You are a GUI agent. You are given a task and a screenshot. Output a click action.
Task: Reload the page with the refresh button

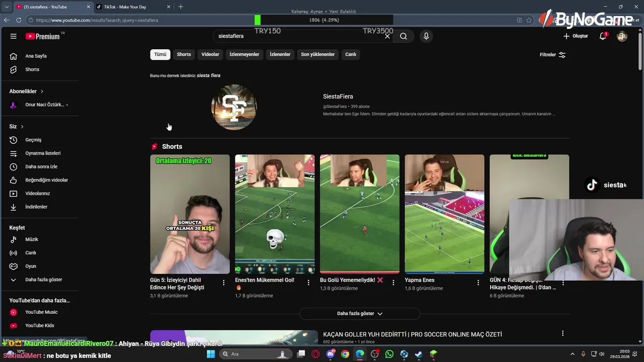(19, 20)
